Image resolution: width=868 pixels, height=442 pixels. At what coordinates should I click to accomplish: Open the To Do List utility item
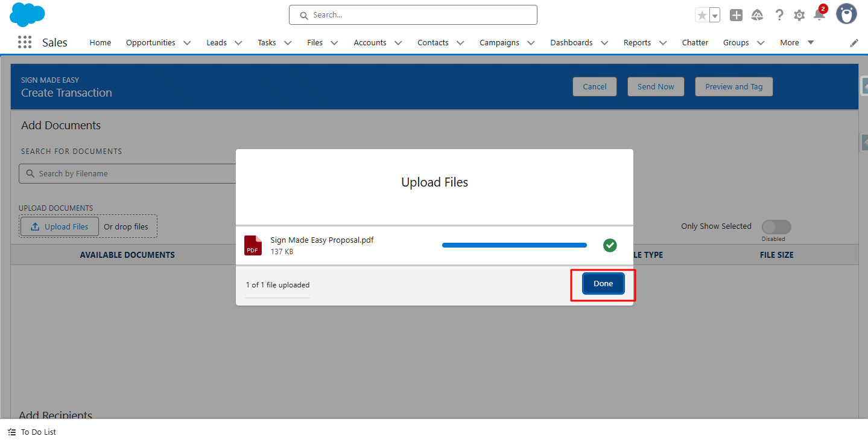[x=32, y=432]
